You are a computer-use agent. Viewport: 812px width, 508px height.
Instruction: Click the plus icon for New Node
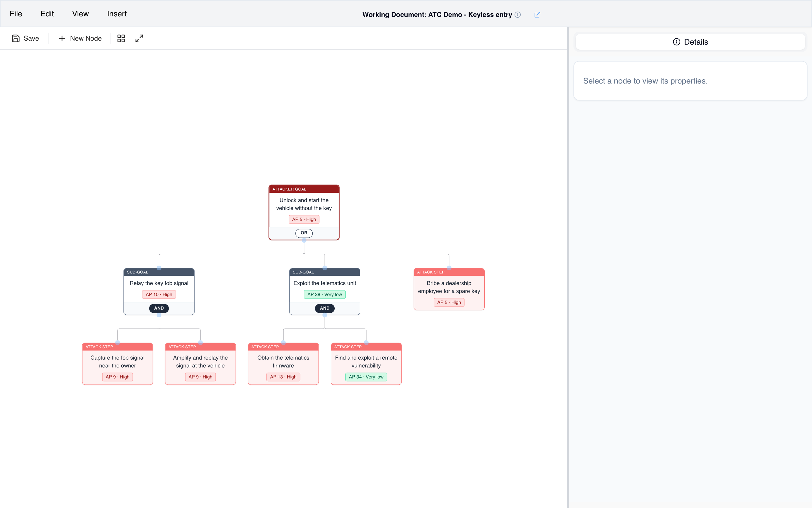62,38
